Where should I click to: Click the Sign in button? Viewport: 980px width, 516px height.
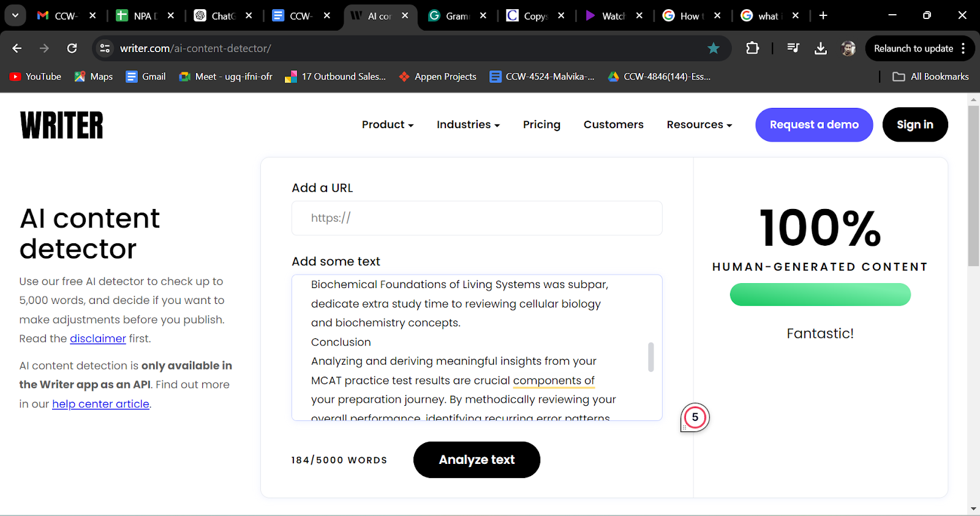pyautogui.click(x=915, y=125)
